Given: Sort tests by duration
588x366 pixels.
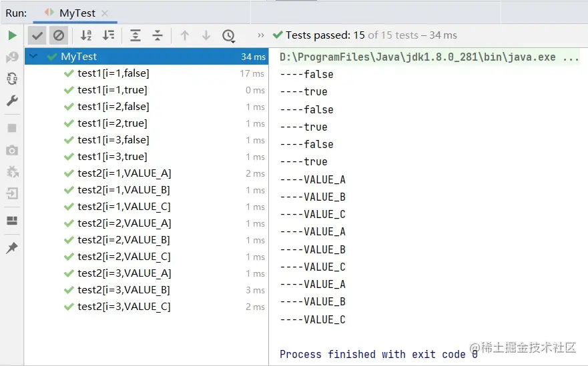Looking at the screenshot, I should point(109,35).
